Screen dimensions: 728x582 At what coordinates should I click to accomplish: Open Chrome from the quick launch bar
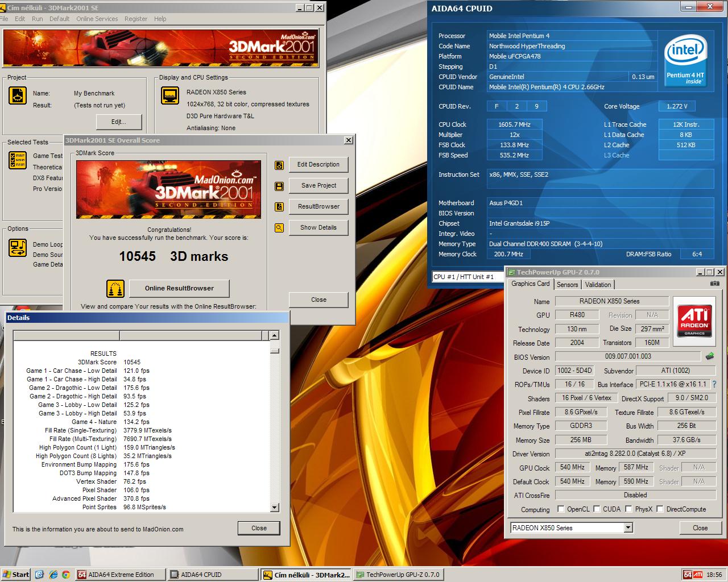65,575
